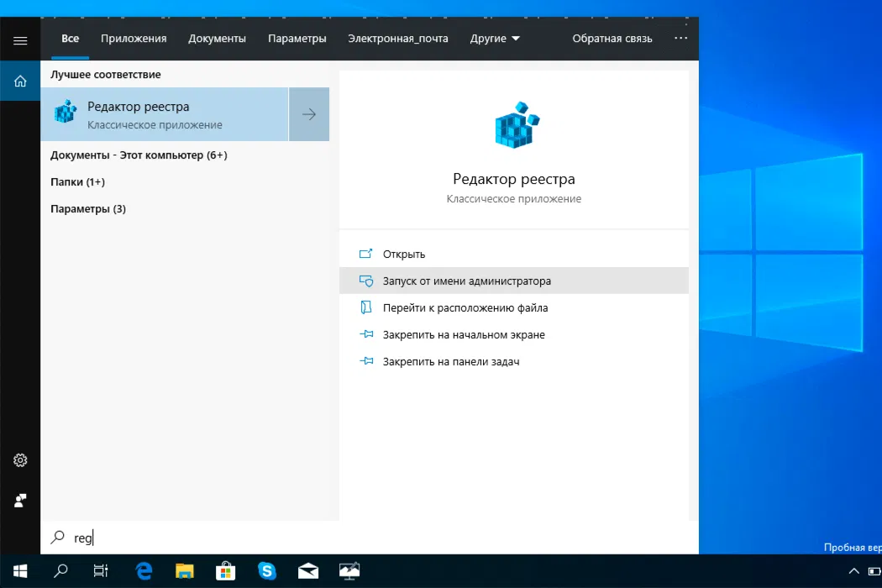The height and width of the screenshot is (588, 882).
Task: Open search settings gear icon
Action: [20, 460]
